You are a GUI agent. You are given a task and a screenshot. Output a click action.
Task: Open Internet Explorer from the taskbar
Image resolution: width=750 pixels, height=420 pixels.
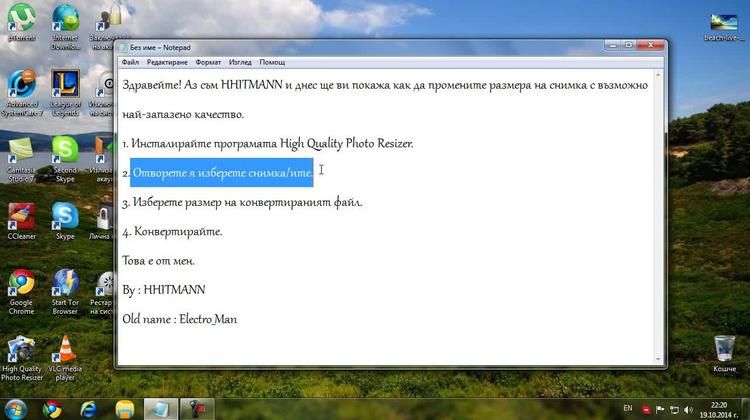(88, 409)
